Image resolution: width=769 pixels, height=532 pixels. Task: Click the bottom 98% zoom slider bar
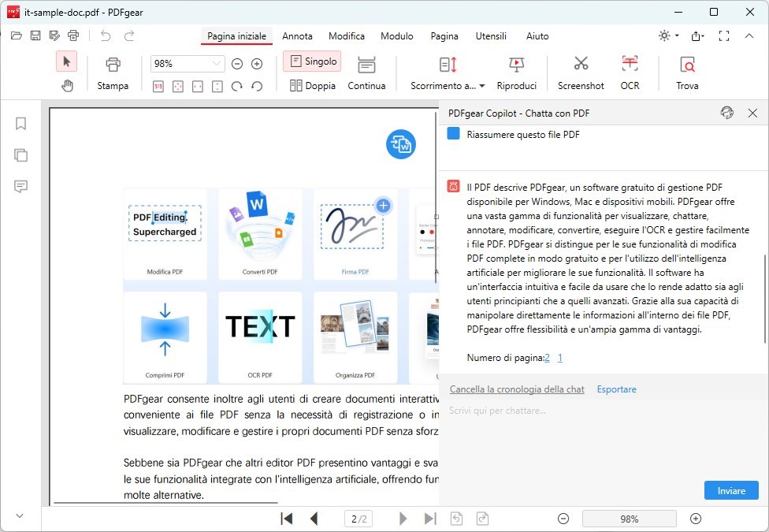(629, 519)
